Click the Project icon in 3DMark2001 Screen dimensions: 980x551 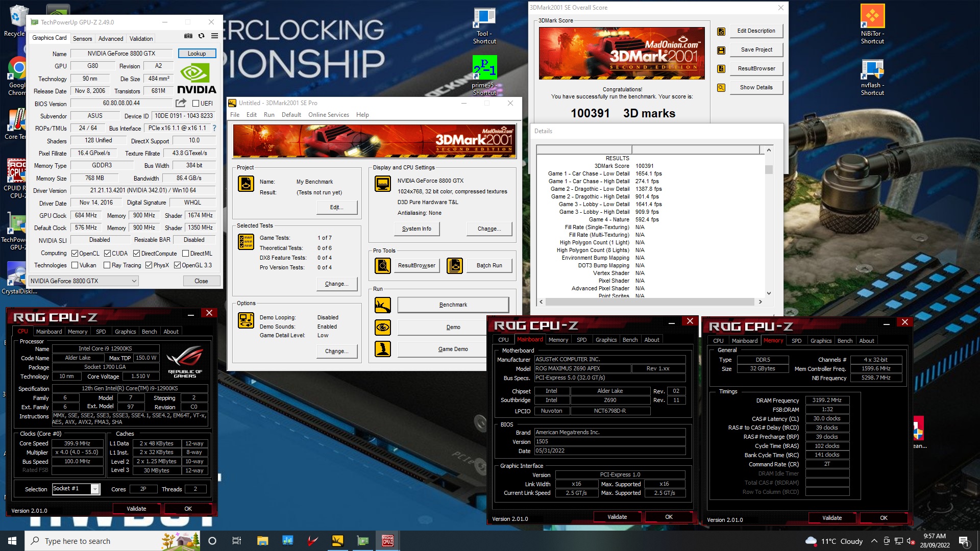pos(246,184)
